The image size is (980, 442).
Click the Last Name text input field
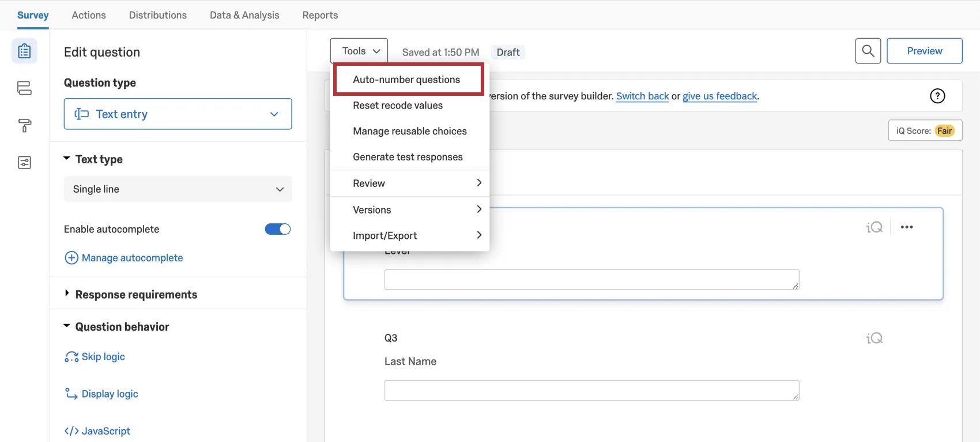[x=591, y=391]
